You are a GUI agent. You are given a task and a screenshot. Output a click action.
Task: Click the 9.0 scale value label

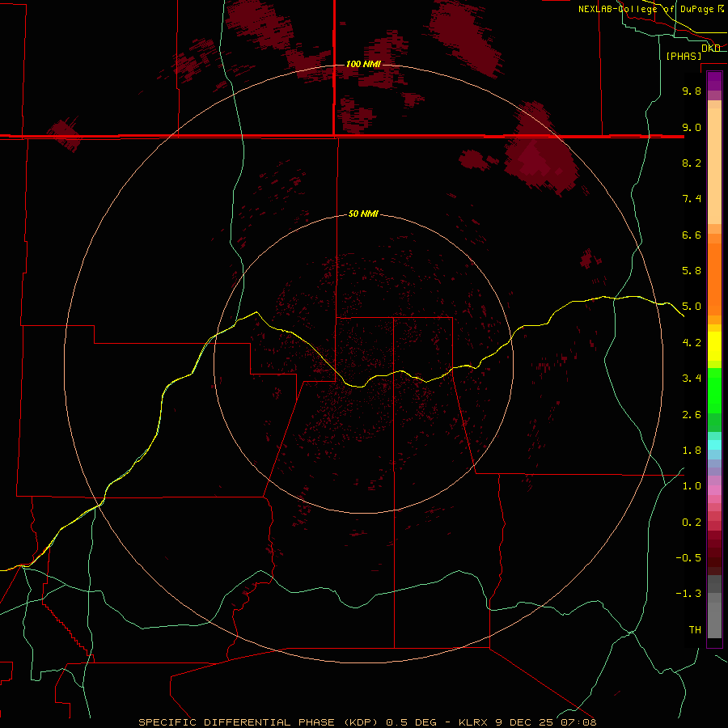coord(692,128)
